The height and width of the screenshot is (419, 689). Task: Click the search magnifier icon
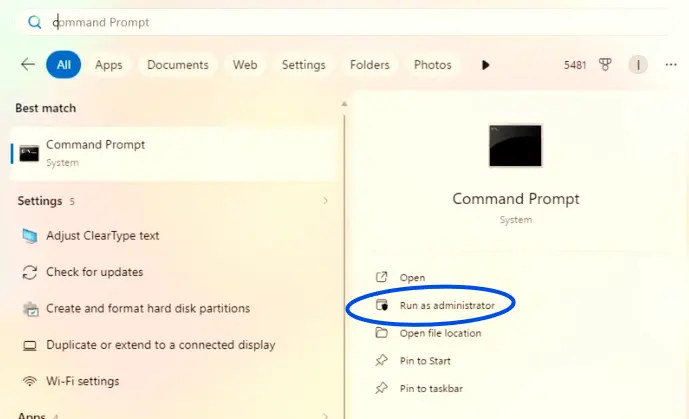(x=34, y=22)
